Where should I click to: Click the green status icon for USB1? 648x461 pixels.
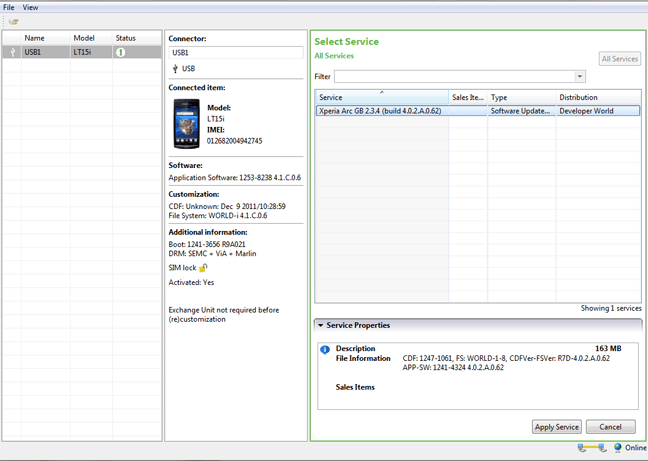[121, 52]
